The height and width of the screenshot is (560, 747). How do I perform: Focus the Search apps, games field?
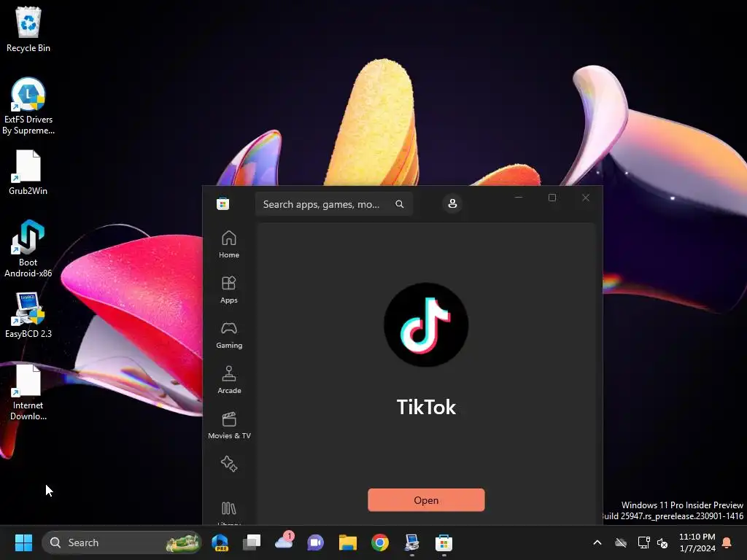(x=333, y=204)
